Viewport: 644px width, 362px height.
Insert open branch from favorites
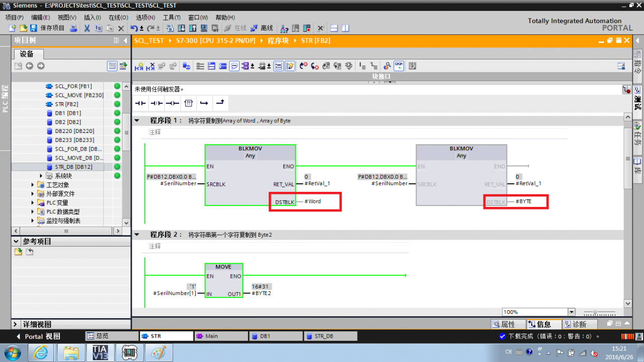[204, 103]
